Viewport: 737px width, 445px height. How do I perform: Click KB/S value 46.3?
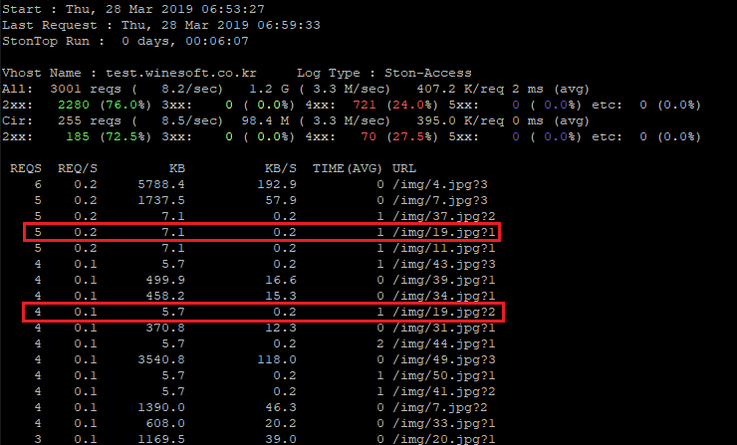click(281, 407)
